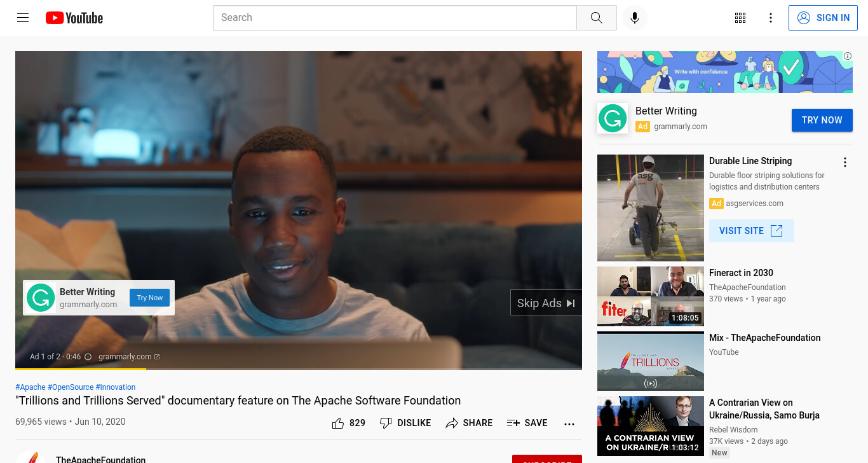This screenshot has height=463, width=868.
Task: Focus the Search input field
Action: 395,18
